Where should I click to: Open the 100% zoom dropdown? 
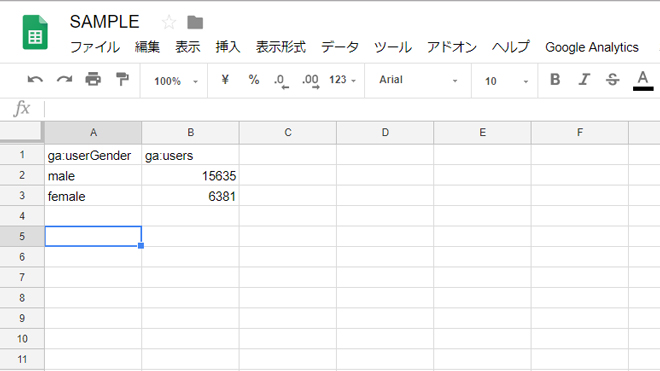point(176,81)
